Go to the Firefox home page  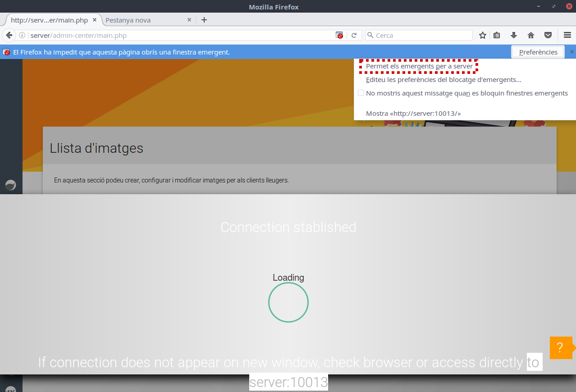(x=530, y=35)
